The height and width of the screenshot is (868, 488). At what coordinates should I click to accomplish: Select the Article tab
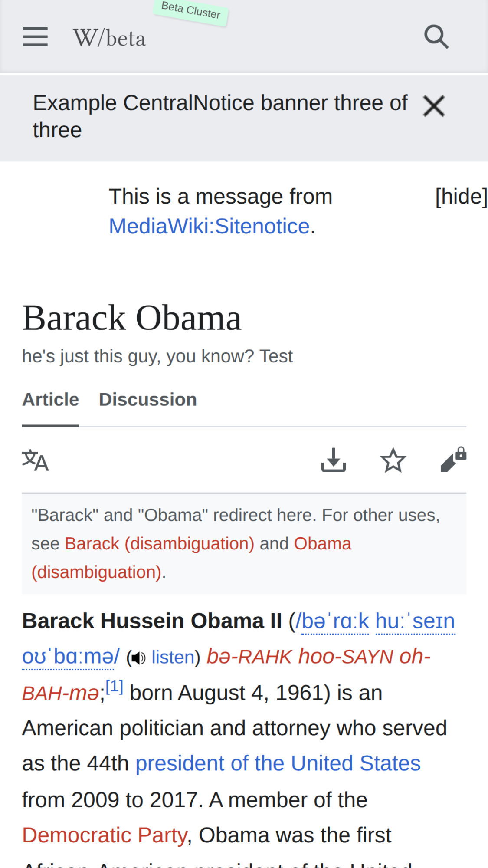50,399
